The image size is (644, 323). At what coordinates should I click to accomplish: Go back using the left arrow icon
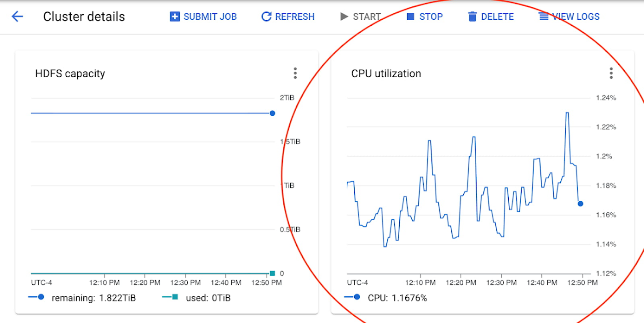17,17
